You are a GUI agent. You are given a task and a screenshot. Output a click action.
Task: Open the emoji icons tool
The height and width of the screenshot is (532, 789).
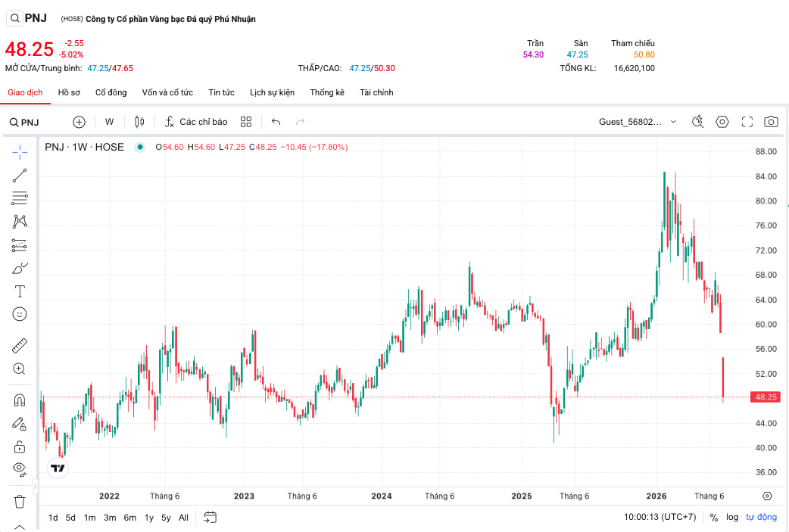20,314
